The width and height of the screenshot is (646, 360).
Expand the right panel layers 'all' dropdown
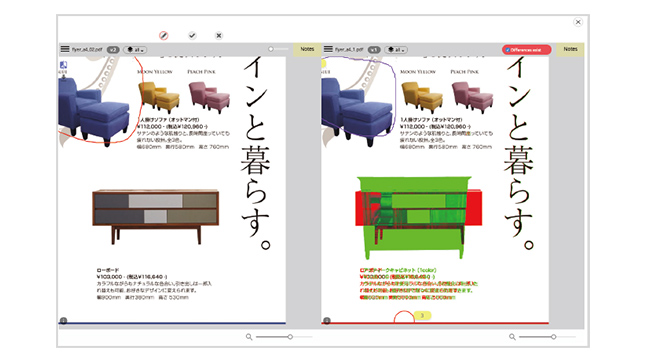pos(396,50)
